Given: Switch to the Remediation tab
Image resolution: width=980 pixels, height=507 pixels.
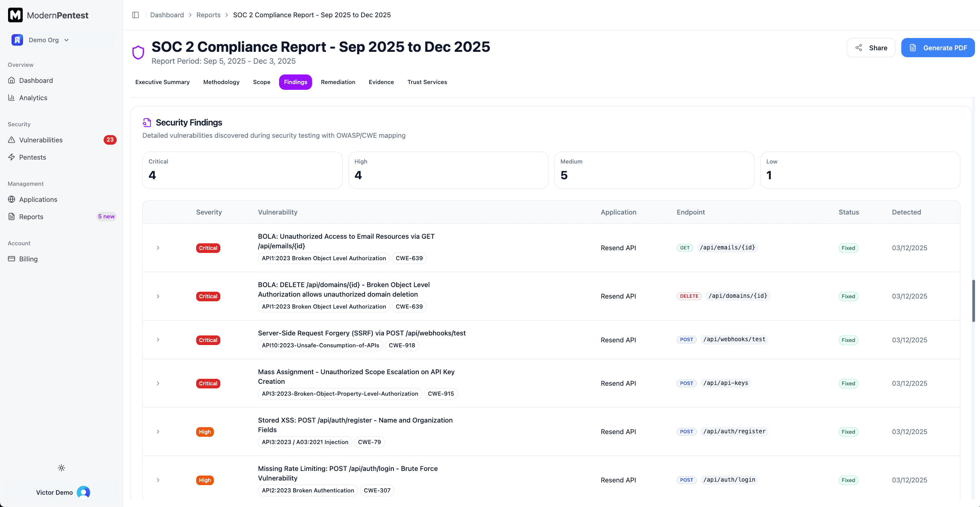Looking at the screenshot, I should pyautogui.click(x=338, y=82).
